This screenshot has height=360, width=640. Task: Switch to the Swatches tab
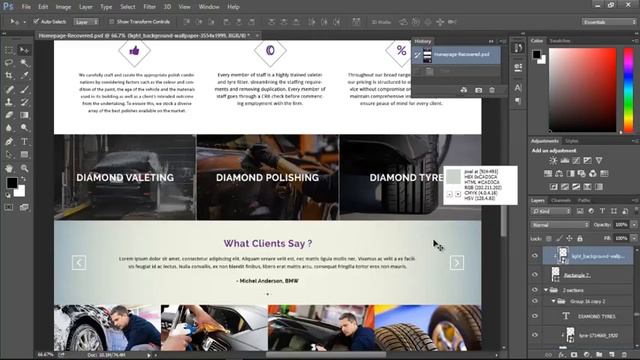pyautogui.click(x=560, y=41)
